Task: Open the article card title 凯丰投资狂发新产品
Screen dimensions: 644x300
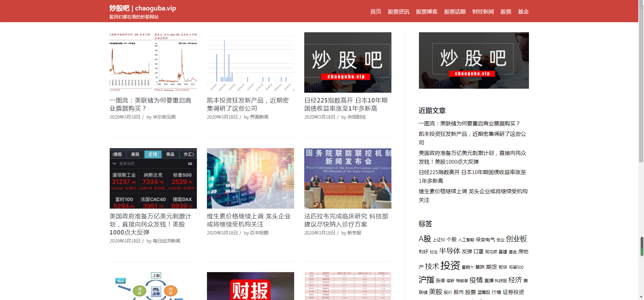Action: 248,104
